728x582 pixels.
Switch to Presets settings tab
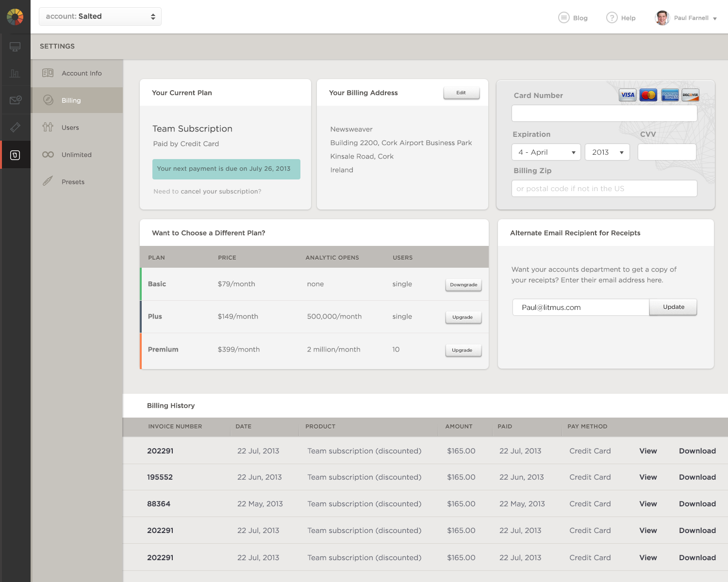tap(77, 182)
